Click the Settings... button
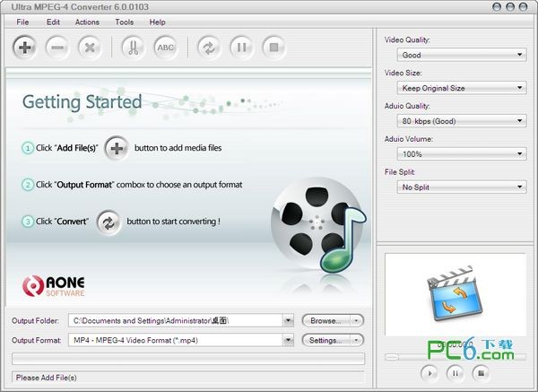Screen dimensions: 538x392 click(x=326, y=340)
